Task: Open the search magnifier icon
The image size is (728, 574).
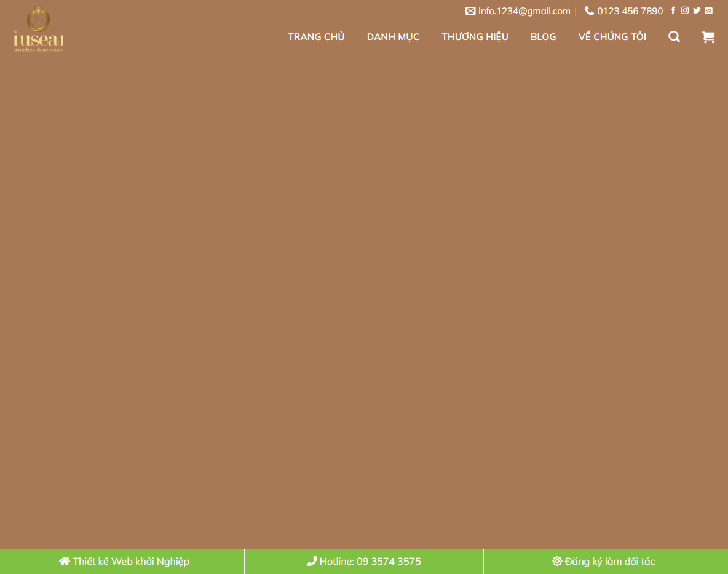Action: (x=674, y=37)
